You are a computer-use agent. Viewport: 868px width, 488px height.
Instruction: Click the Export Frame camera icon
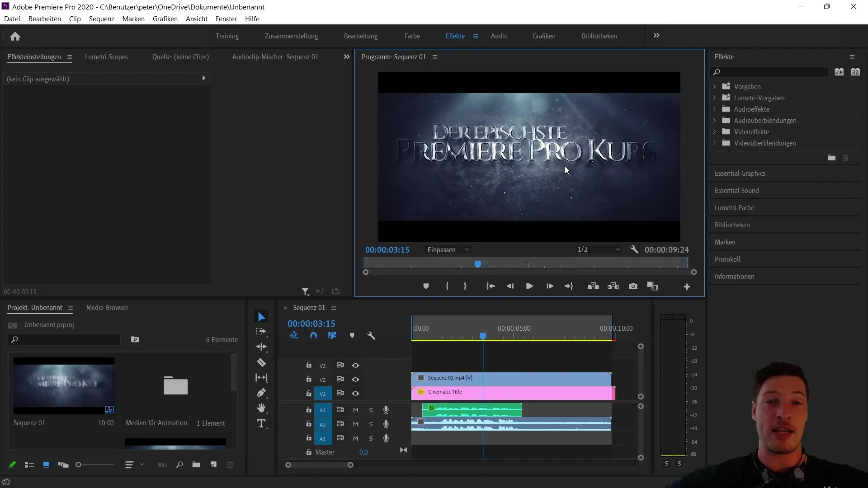click(x=633, y=286)
